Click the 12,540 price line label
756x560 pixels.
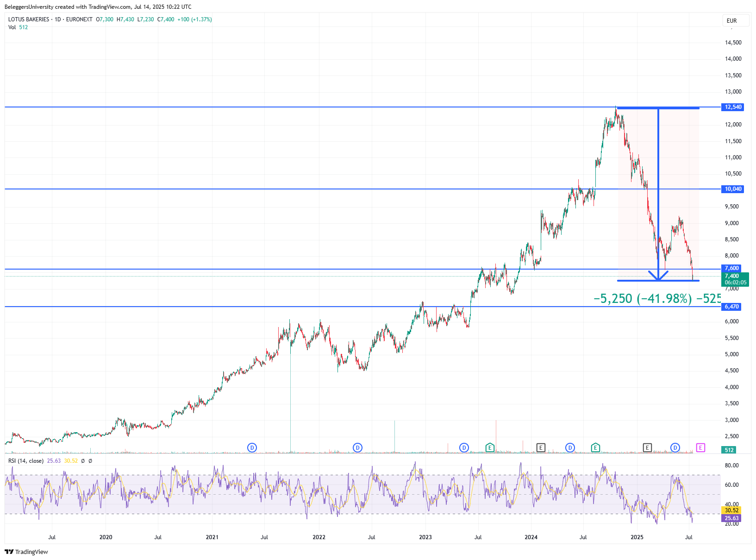click(733, 107)
